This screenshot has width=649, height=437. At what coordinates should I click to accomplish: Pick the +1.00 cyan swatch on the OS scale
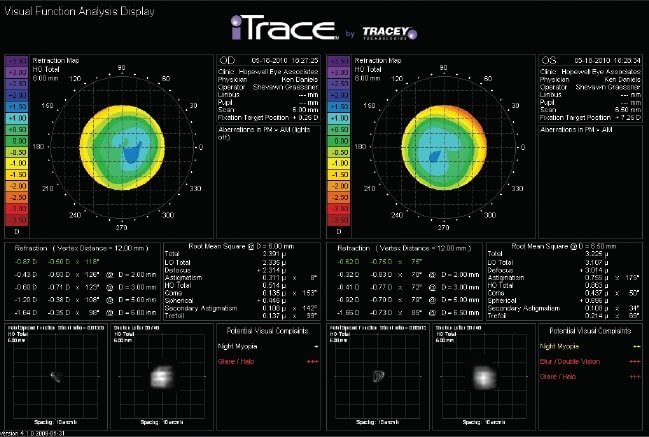pos(339,118)
